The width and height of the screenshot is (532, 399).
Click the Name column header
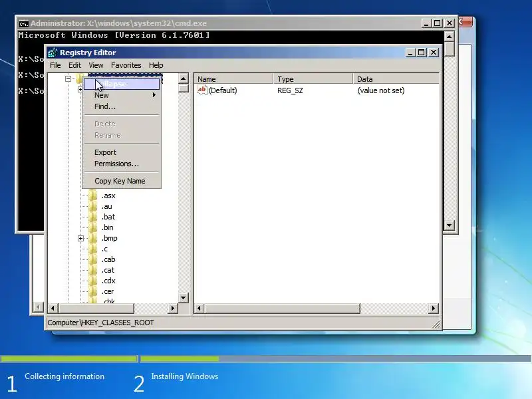point(233,79)
